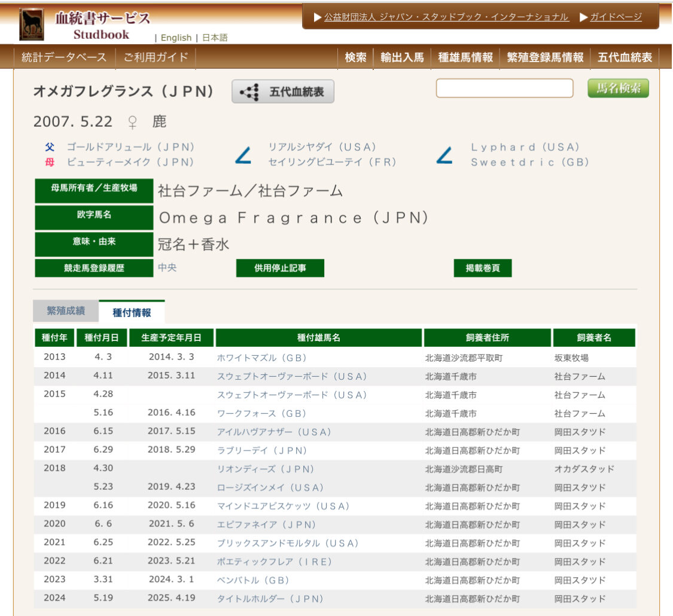This screenshot has height=616, width=673.
Task: Open 五代血統表 in the top navigation
Action: pyautogui.click(x=625, y=57)
